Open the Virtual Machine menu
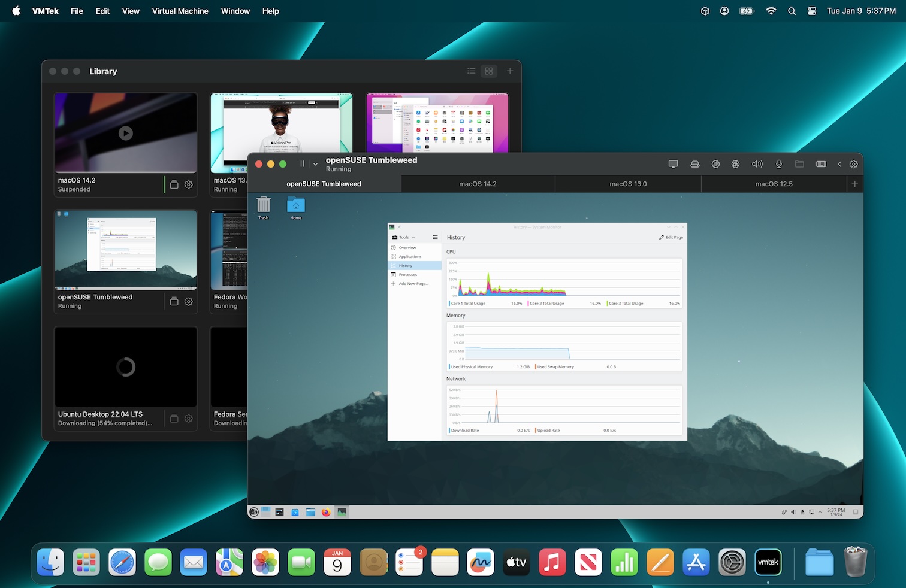 180,11
